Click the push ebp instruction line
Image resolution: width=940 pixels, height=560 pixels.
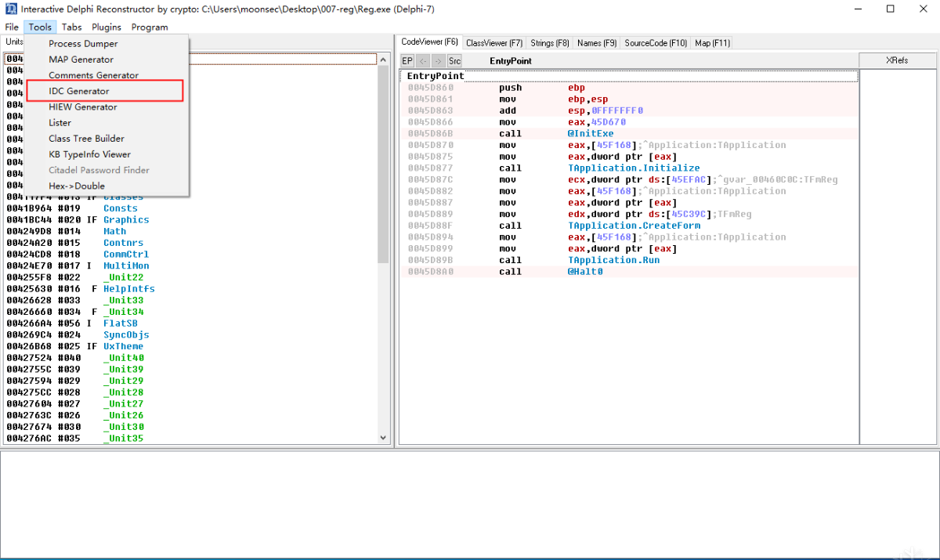pyautogui.click(x=630, y=88)
